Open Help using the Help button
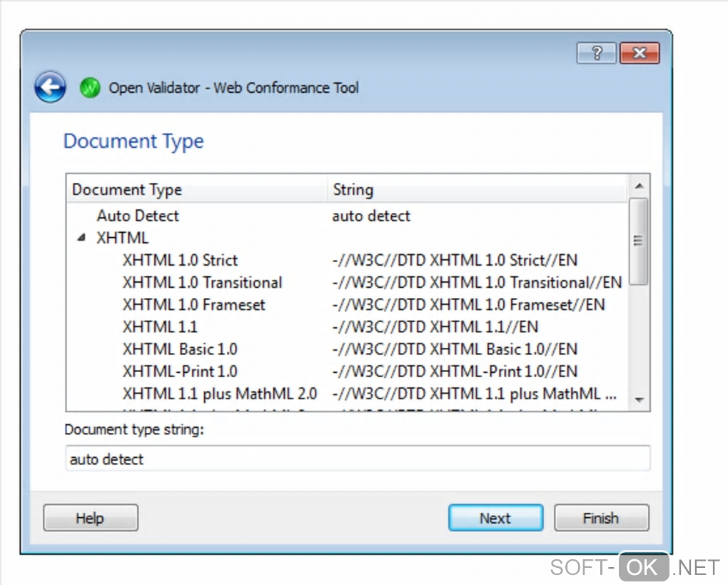The image size is (728, 585). tap(90, 519)
